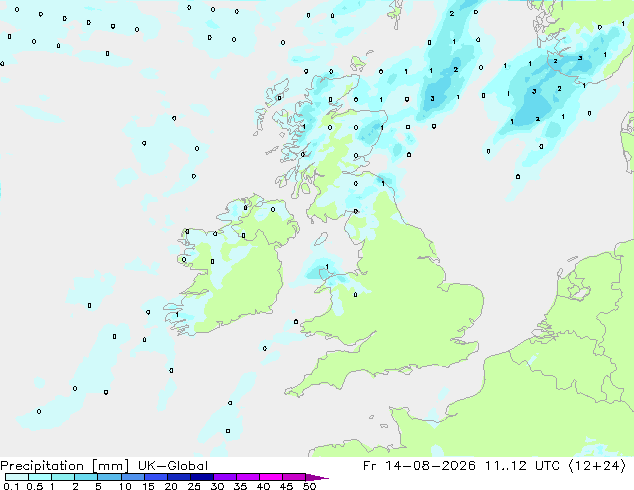Click the 0.5–1 mm legend color swatch
Viewport: 634px width, 490px height.
tap(40, 477)
